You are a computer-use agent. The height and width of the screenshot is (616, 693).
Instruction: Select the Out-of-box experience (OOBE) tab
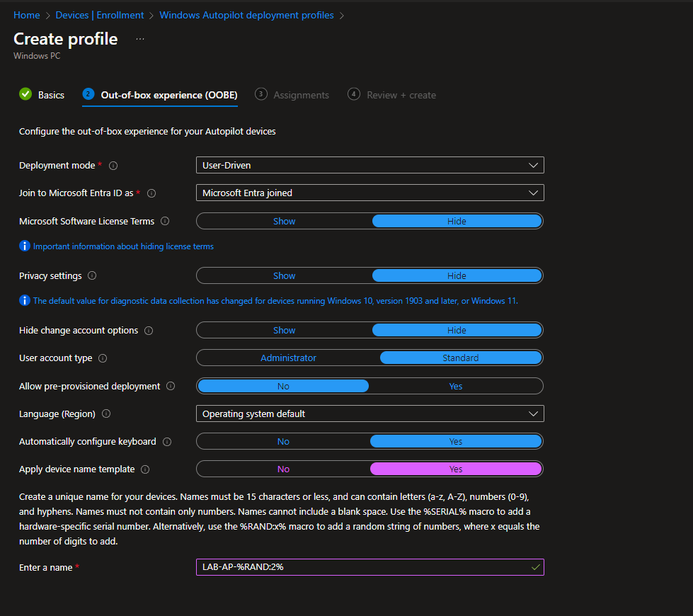160,95
